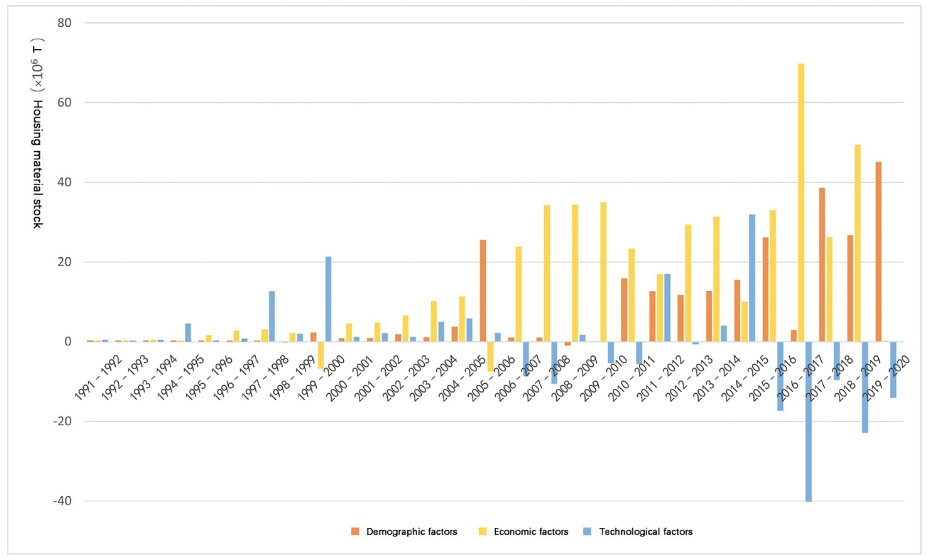
Task: Click the yellow Economic factors legend swatch
Action: pyautogui.click(x=482, y=531)
